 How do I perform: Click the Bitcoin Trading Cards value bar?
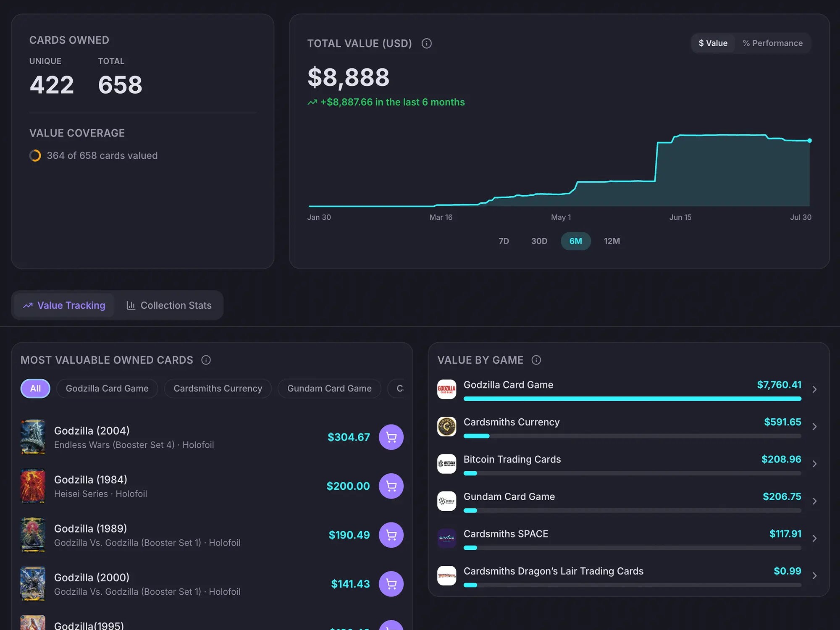tap(633, 473)
